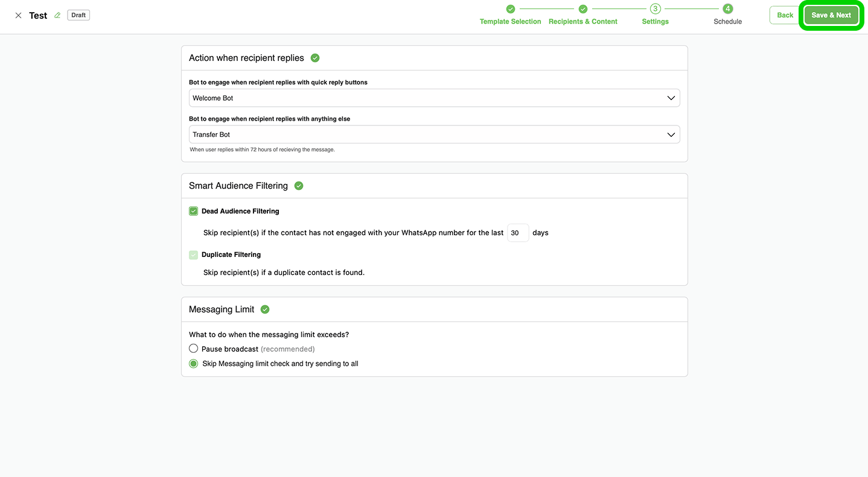Screen dimensions: 868x477
Task: Click the Back button
Action: tap(785, 15)
